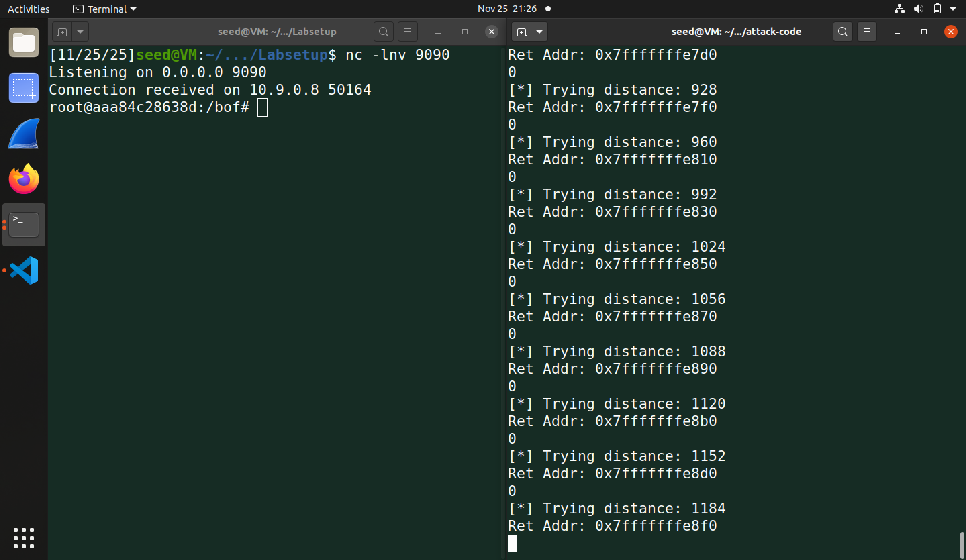The width and height of the screenshot is (966, 560).
Task: Open the Terminal application menu
Action: coord(105,9)
